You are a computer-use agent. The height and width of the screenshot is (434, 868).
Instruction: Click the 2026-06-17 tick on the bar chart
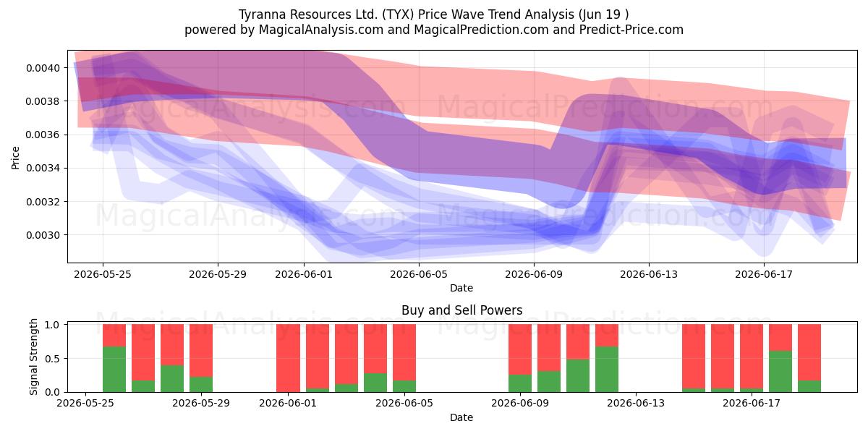751,404
